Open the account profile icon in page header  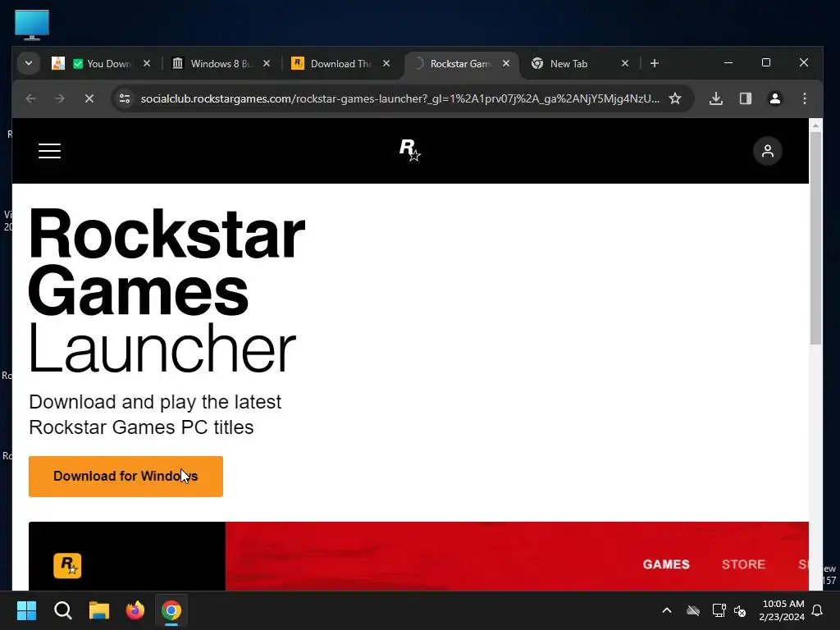pyautogui.click(x=767, y=151)
